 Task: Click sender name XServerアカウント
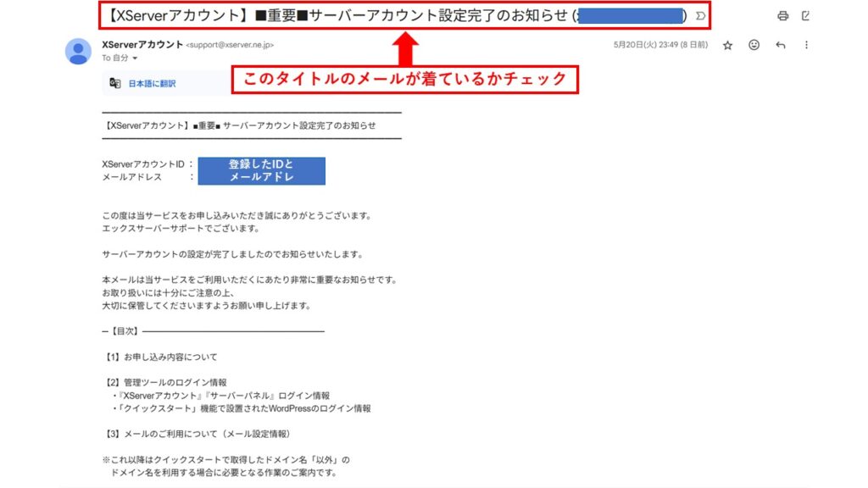pos(142,45)
